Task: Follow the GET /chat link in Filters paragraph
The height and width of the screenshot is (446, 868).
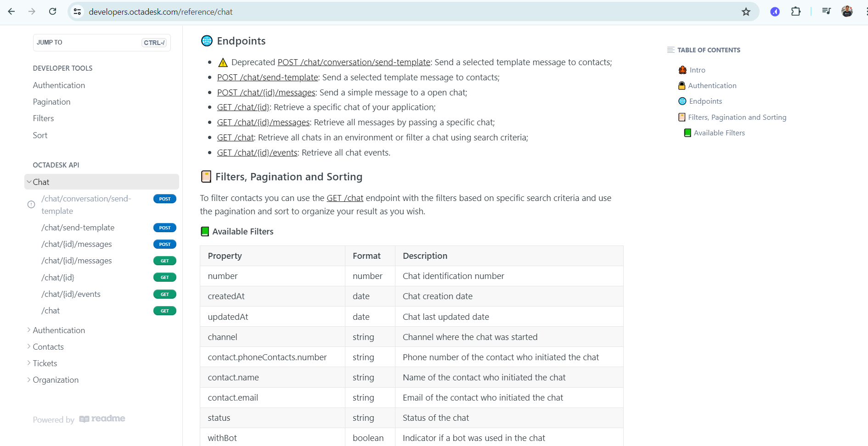Action: (x=345, y=198)
